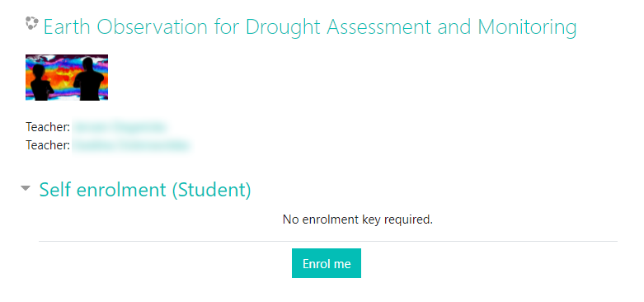Screen dimensions: 644x302
Task: Open the first teacher's blurred name link
Action: 120,127
